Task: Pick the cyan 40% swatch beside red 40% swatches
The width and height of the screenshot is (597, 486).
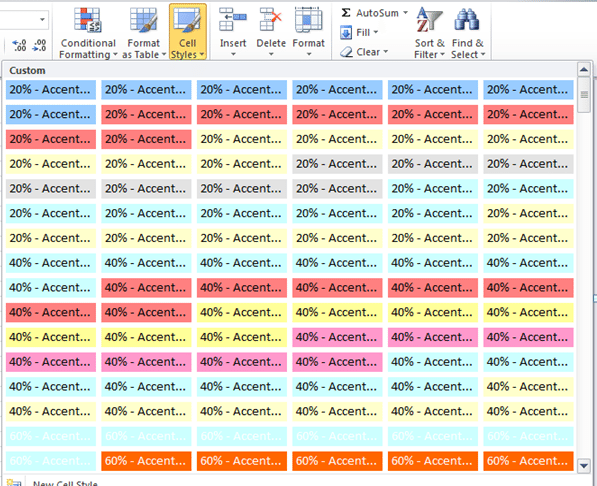Action: click(x=51, y=288)
